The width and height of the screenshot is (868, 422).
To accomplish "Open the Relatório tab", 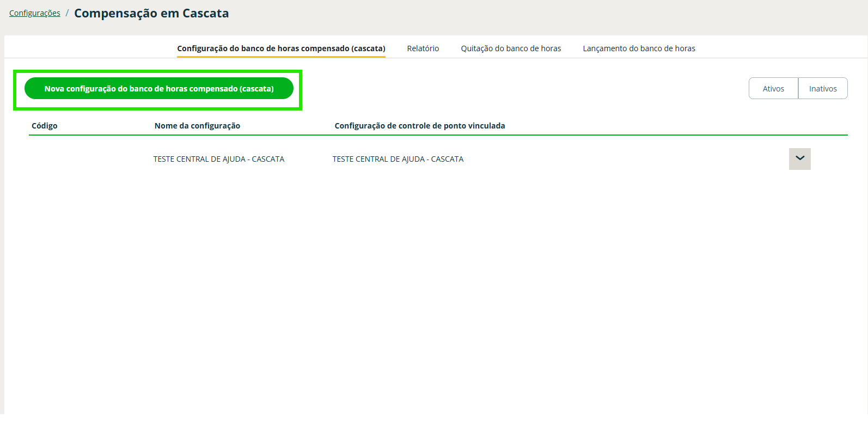I will pyautogui.click(x=423, y=48).
